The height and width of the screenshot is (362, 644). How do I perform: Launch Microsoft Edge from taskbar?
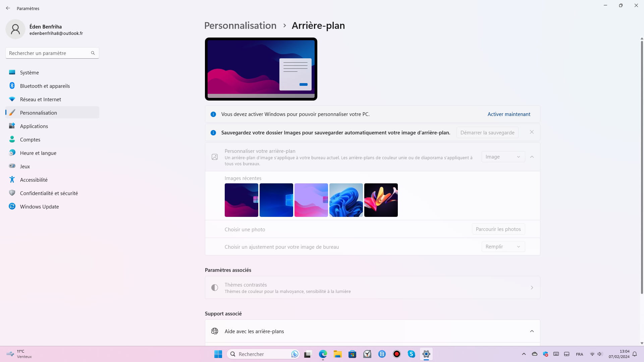323,354
